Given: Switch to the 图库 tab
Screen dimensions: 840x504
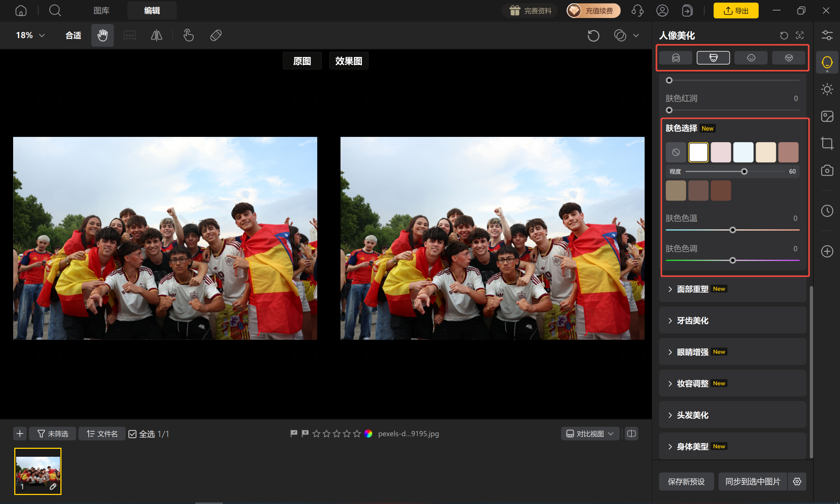Looking at the screenshot, I should 101,10.
